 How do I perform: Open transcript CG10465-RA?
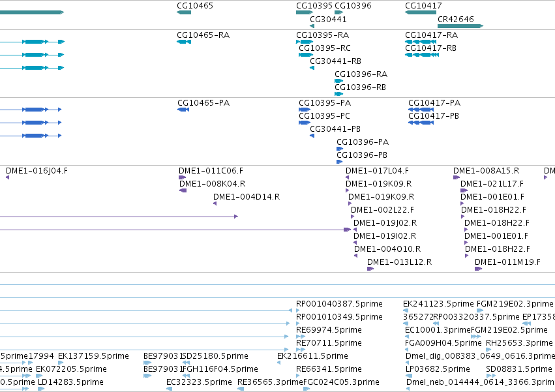(203, 35)
